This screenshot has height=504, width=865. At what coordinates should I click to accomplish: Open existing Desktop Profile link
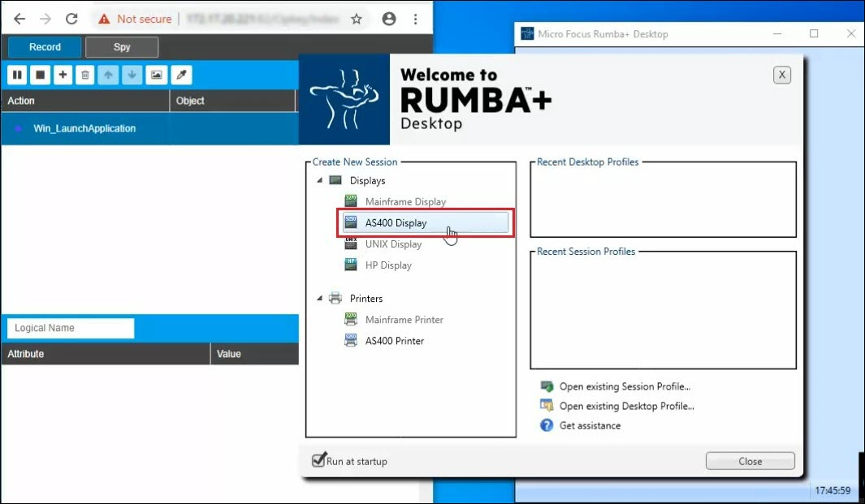point(627,406)
